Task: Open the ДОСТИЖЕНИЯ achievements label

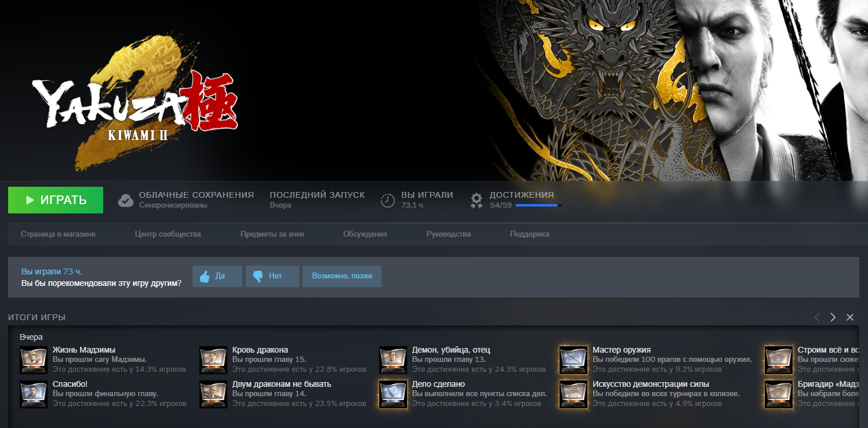Action: (522, 195)
